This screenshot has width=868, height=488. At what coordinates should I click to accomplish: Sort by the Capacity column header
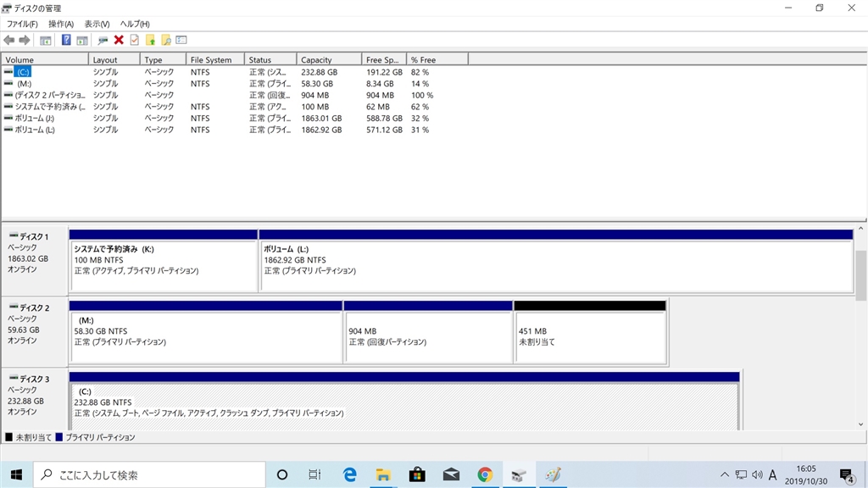pyautogui.click(x=329, y=60)
